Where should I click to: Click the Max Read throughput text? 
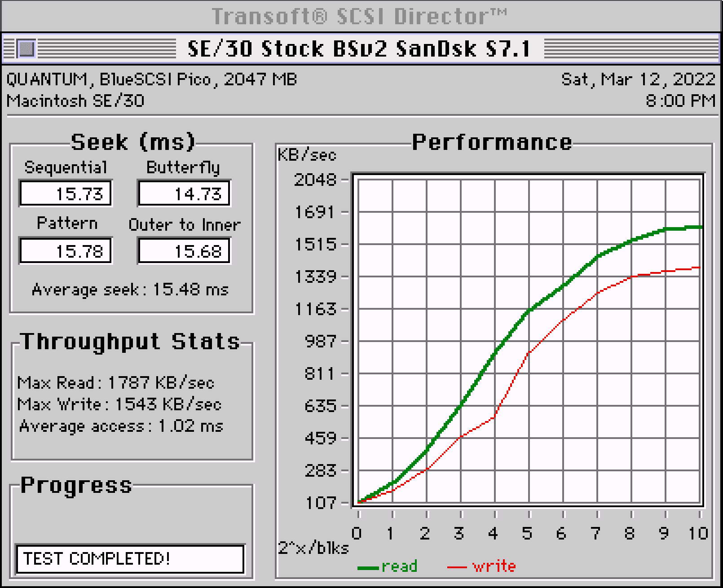point(116,382)
